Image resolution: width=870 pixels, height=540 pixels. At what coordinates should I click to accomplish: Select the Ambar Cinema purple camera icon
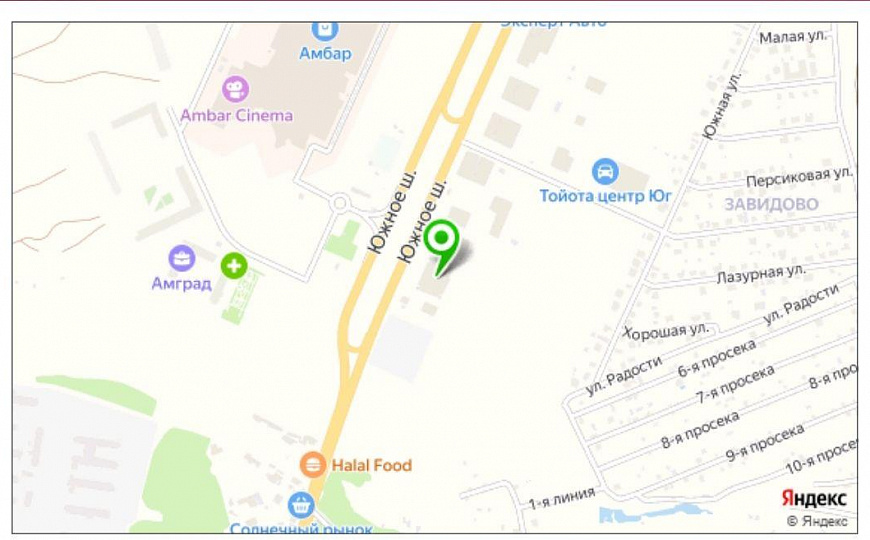[236, 89]
